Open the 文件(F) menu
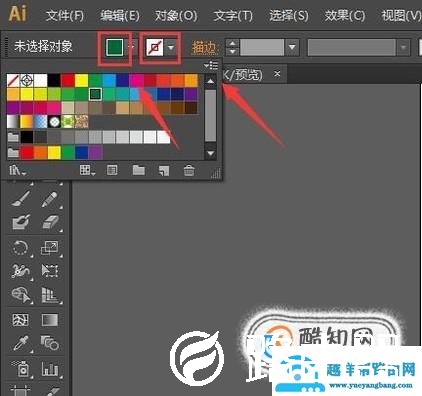 click(65, 15)
